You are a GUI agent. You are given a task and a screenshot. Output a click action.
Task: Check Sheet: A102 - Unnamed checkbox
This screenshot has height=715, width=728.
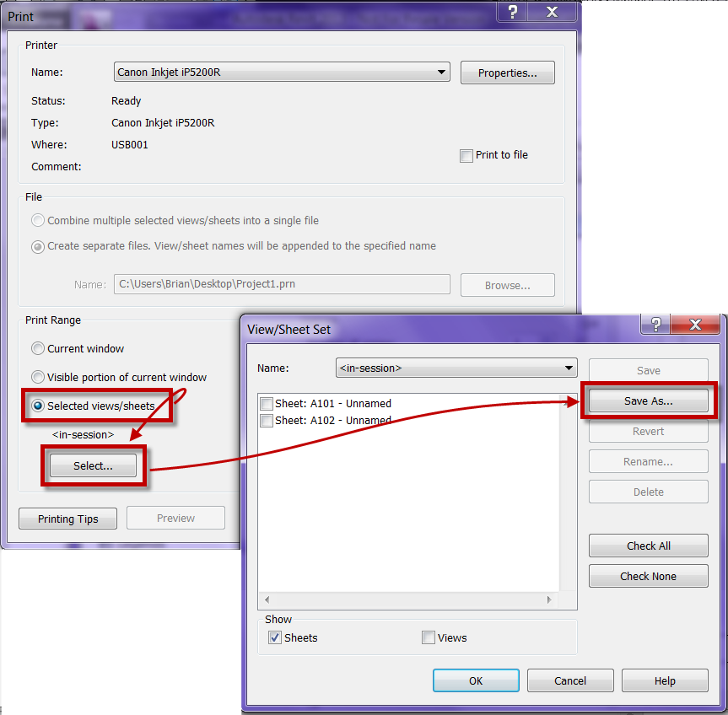(267, 421)
